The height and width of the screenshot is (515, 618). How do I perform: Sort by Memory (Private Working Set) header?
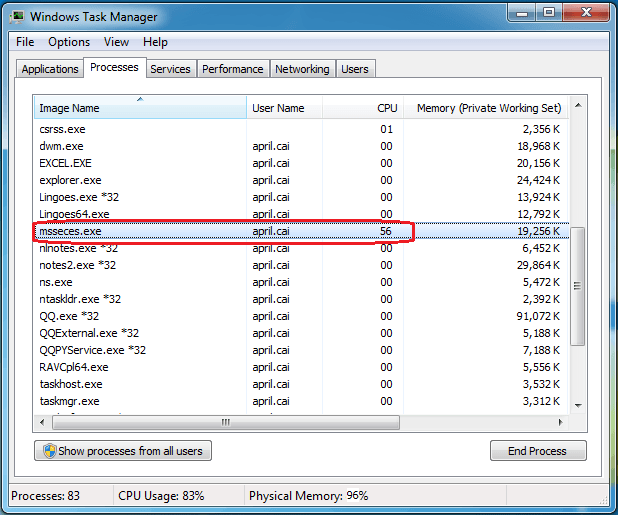(486, 108)
